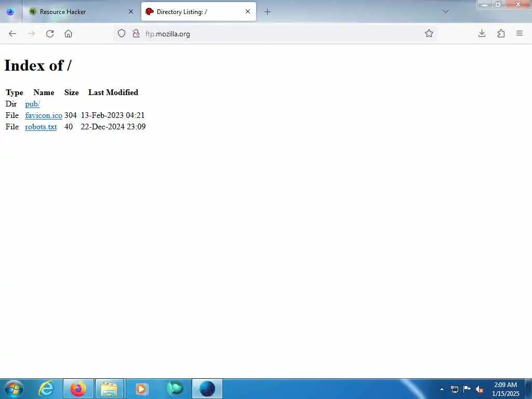Image resolution: width=532 pixels, height=399 pixels.
Task: Click the tracking protection shield icon
Action: coord(122,33)
